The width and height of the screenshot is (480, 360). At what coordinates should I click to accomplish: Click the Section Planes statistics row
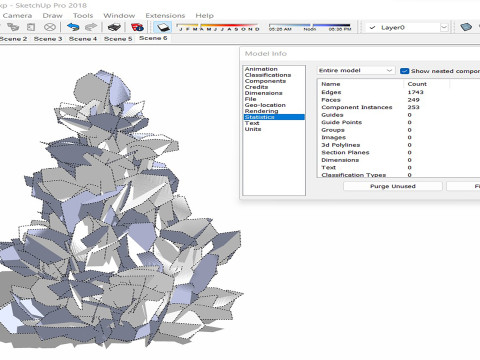click(399, 152)
